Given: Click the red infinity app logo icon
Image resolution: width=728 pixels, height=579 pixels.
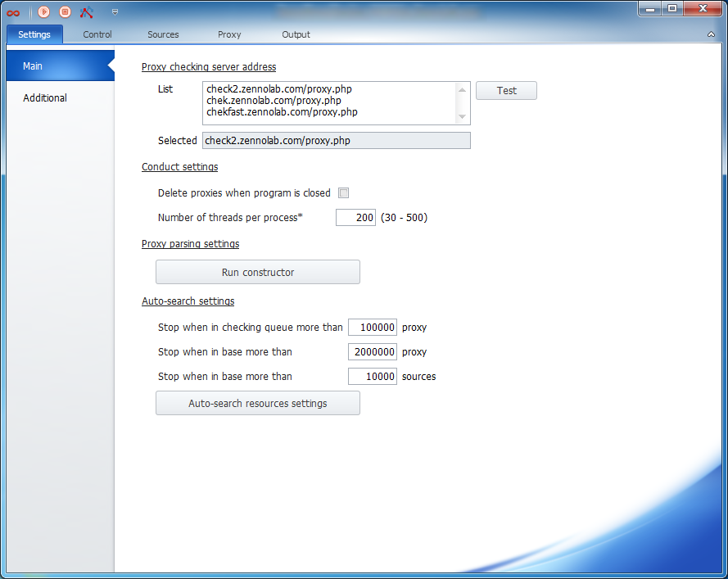Looking at the screenshot, I should (13, 13).
